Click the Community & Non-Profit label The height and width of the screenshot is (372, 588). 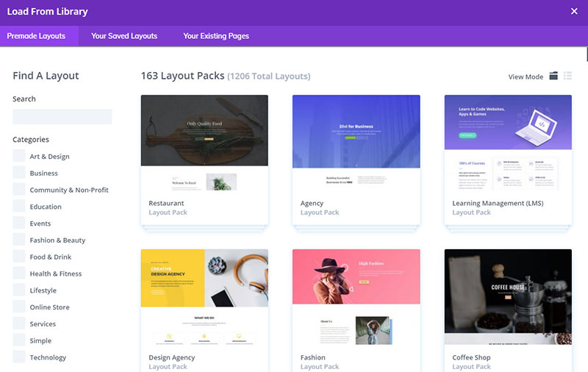(x=69, y=190)
